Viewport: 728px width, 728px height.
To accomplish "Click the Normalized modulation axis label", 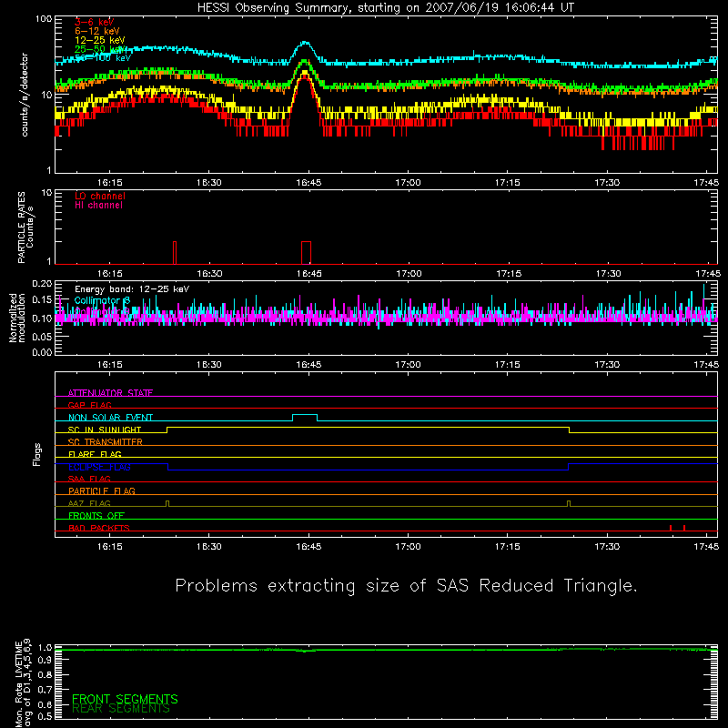I will click(17, 318).
